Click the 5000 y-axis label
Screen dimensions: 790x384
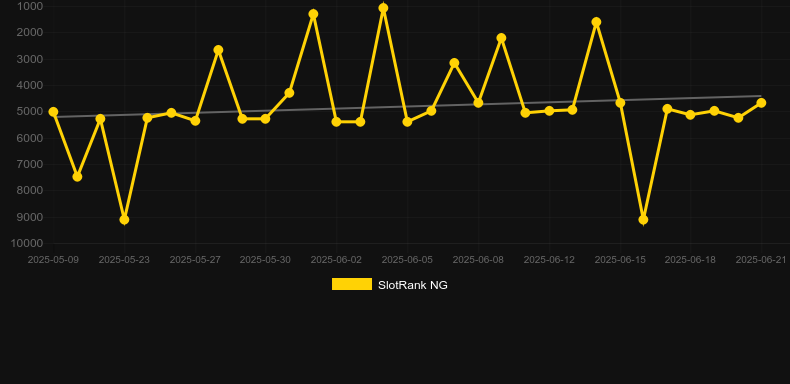pos(30,111)
